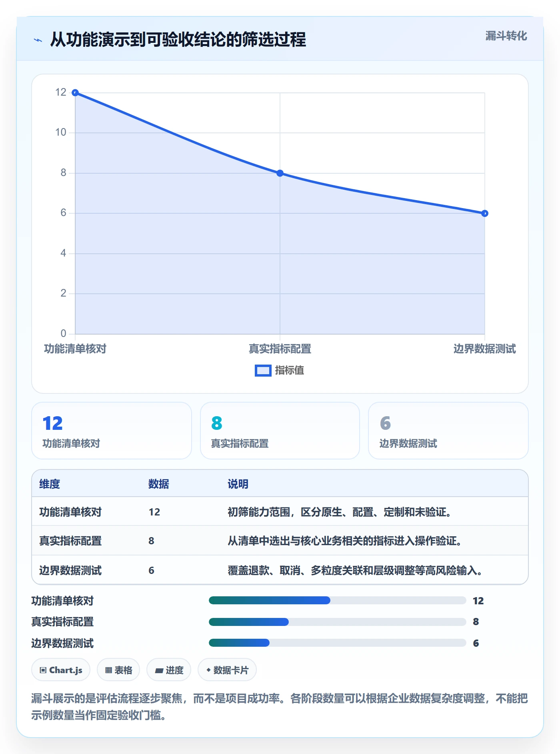Select the 边界数据测试 table row name
Screen dimensions: 560x754
point(70,570)
